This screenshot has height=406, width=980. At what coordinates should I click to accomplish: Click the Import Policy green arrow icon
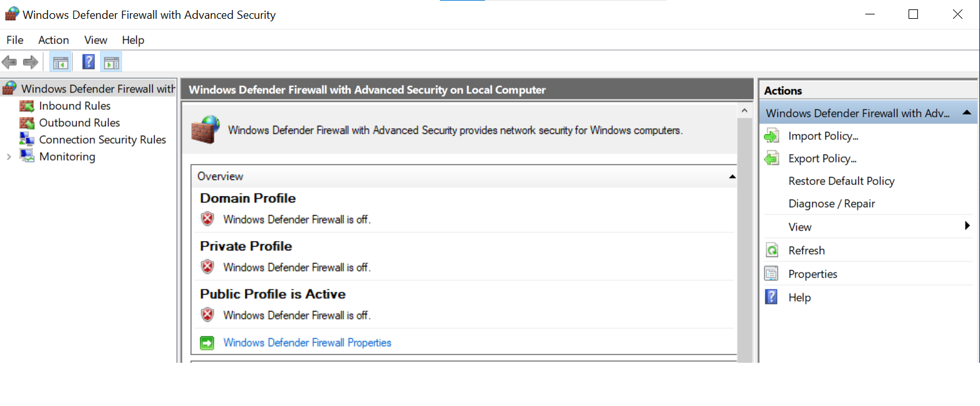[771, 136]
